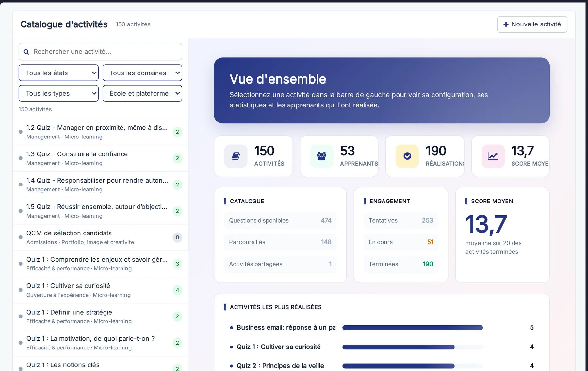Click the Tentatives 253 row
This screenshot has height=371, width=588.
tap(401, 220)
